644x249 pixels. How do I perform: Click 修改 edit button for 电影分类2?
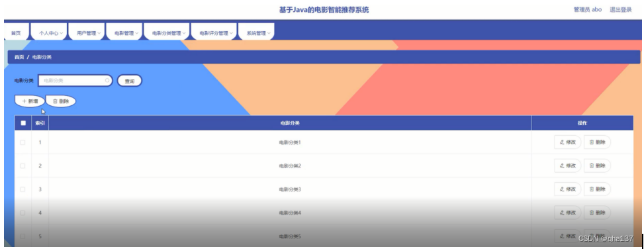[x=568, y=166]
